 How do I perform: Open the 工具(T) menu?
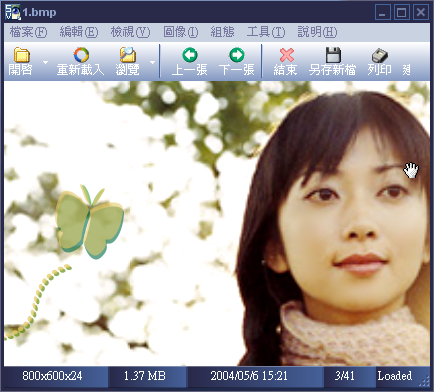point(266,32)
